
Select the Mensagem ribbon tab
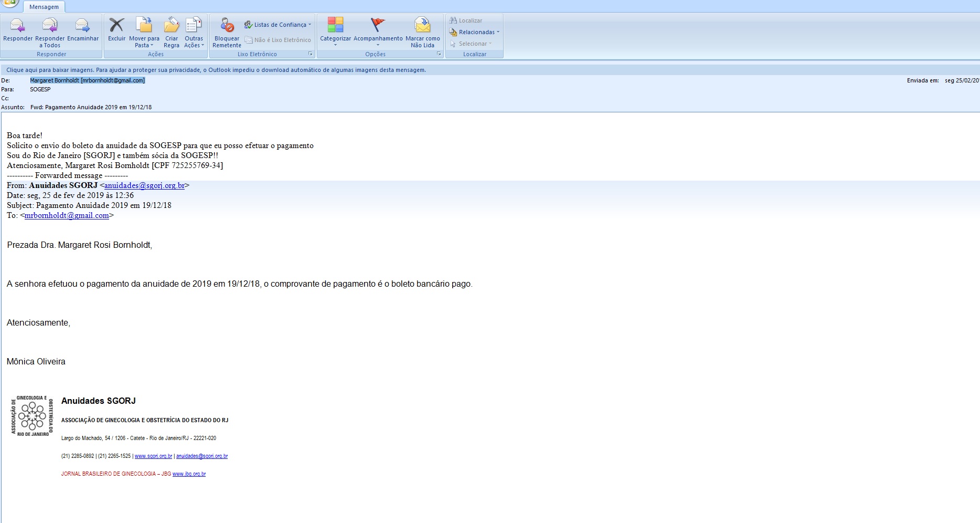click(x=44, y=7)
